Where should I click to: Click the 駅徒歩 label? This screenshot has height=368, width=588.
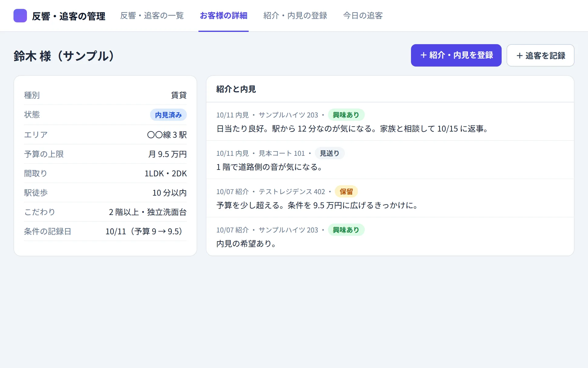point(36,193)
